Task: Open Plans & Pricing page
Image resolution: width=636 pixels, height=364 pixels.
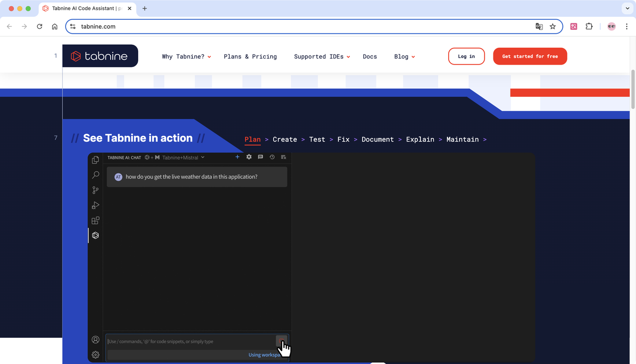Action: pos(250,57)
